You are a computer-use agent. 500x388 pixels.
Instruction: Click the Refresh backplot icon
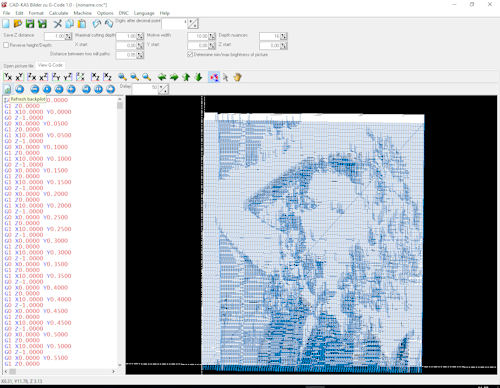coord(7,89)
